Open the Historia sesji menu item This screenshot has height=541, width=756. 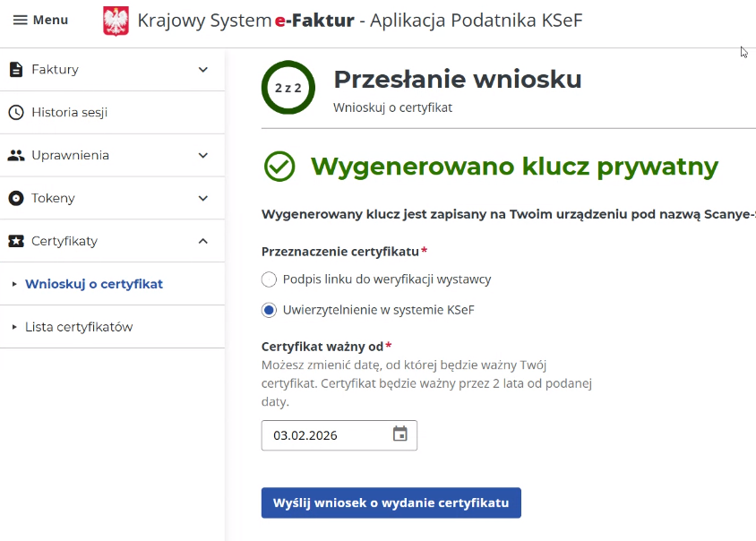point(70,113)
